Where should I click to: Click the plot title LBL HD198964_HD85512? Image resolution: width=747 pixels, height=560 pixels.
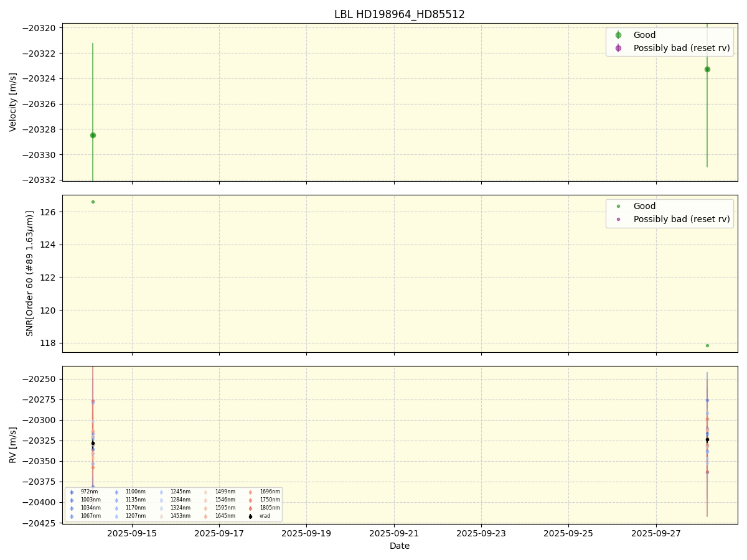[399, 14]
